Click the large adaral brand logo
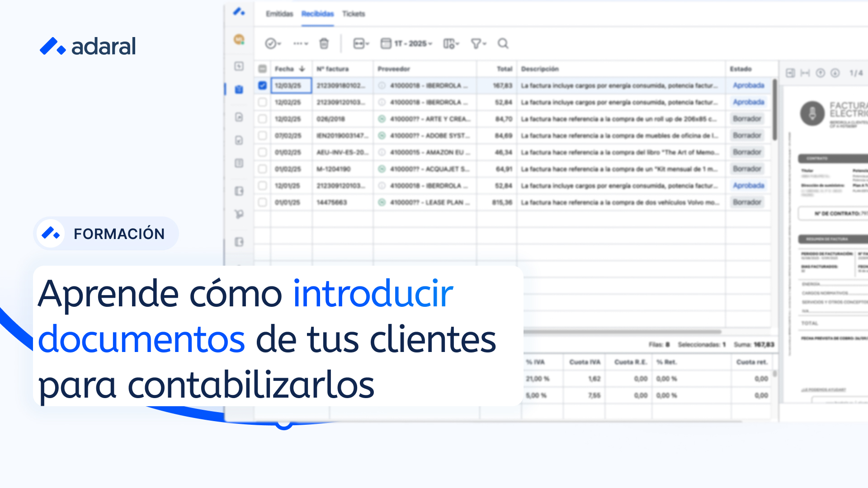 (x=88, y=46)
